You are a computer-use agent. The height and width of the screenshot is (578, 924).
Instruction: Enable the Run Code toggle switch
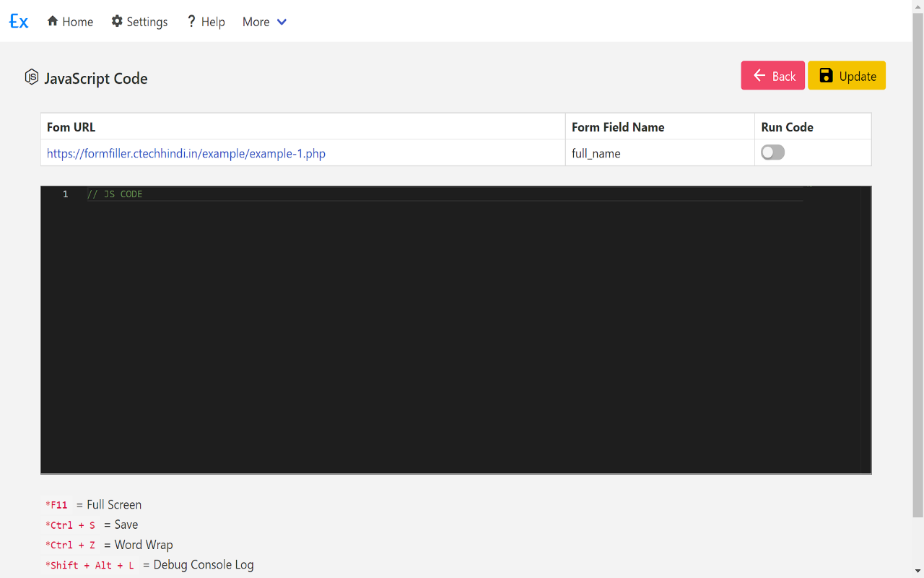tap(772, 152)
